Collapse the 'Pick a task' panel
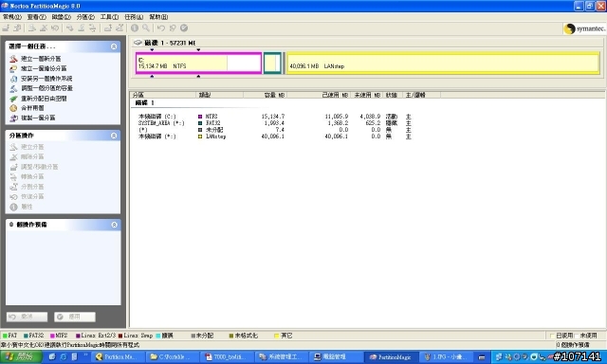The width and height of the screenshot is (607, 364). tap(114, 46)
